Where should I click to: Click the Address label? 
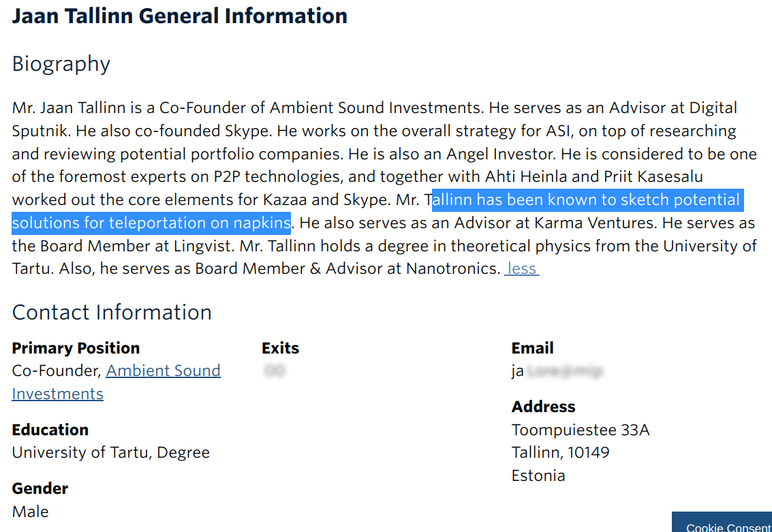543,407
